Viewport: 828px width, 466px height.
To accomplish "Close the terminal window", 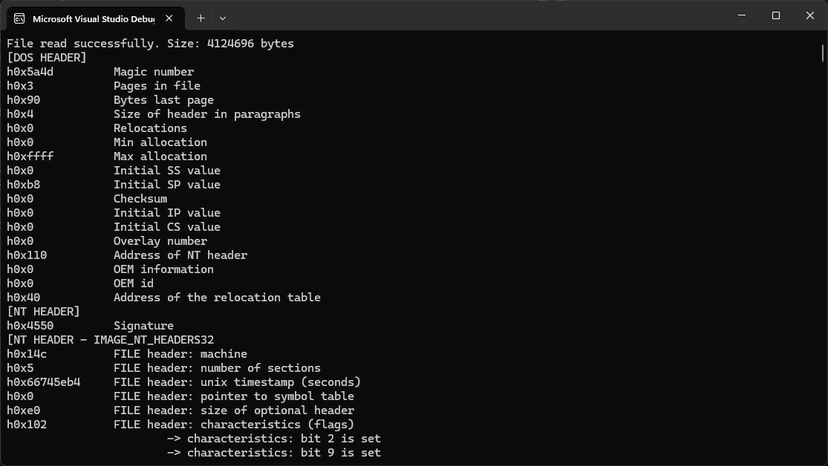I will pyautogui.click(x=810, y=15).
